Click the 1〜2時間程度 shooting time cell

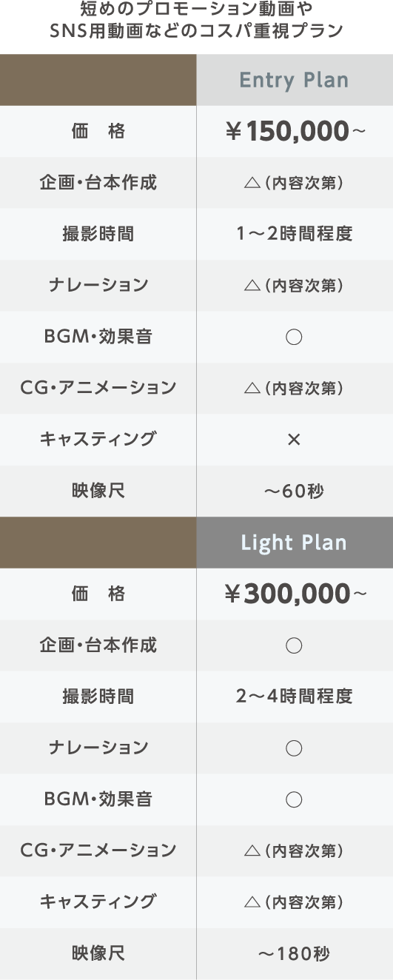pyautogui.click(x=295, y=235)
